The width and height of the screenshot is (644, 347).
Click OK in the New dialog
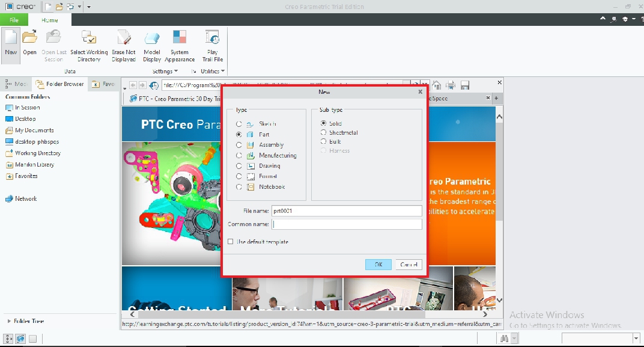pyautogui.click(x=378, y=264)
